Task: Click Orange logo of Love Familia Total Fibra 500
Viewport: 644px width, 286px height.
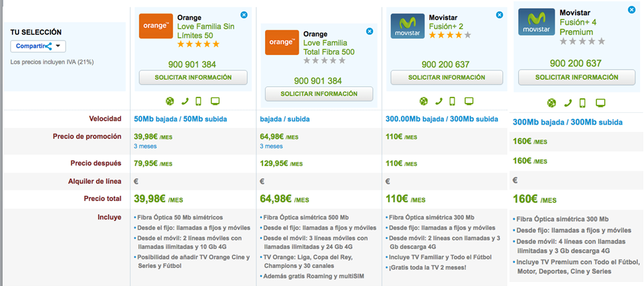Action: (x=282, y=42)
